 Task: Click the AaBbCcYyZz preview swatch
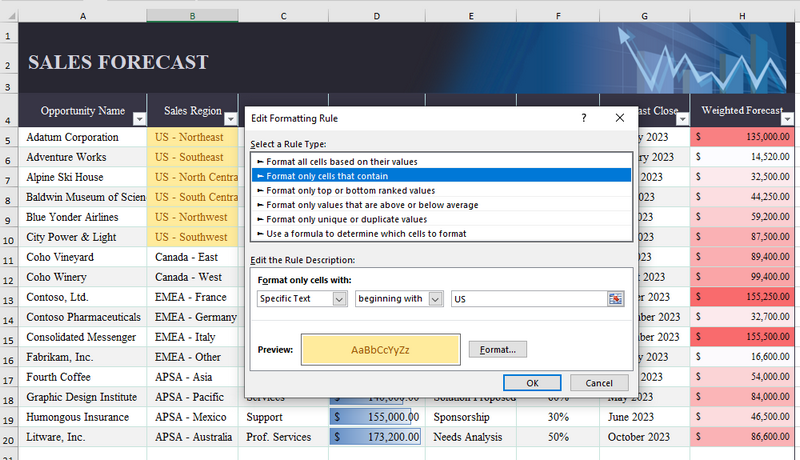click(380, 350)
